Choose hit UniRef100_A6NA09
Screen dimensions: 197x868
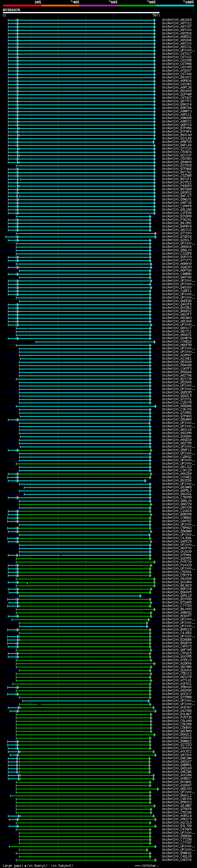(177, 264)
